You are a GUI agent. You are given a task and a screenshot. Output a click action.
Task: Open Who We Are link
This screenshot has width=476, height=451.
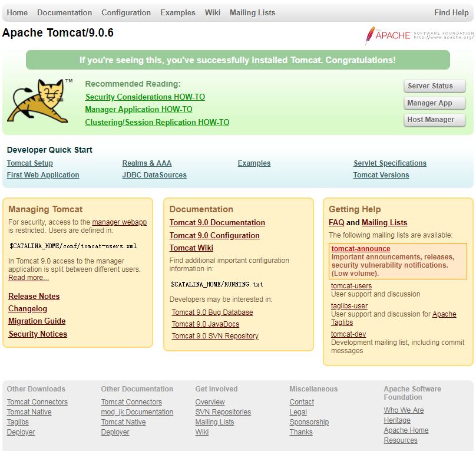coord(404,410)
